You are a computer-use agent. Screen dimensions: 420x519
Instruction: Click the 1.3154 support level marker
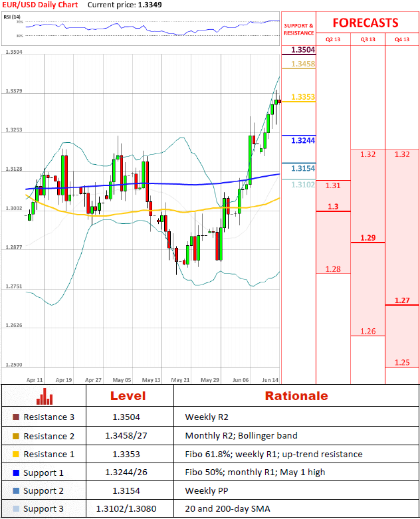tap(303, 168)
